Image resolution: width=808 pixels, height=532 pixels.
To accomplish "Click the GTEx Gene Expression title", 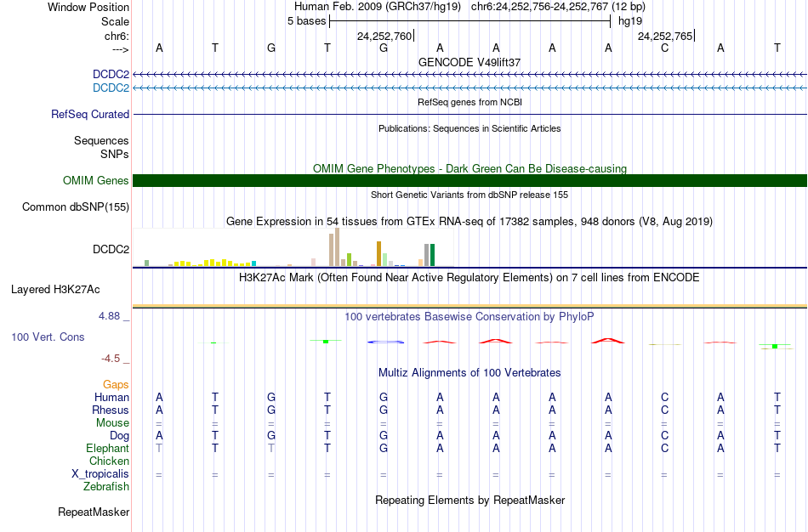I will tap(469, 222).
